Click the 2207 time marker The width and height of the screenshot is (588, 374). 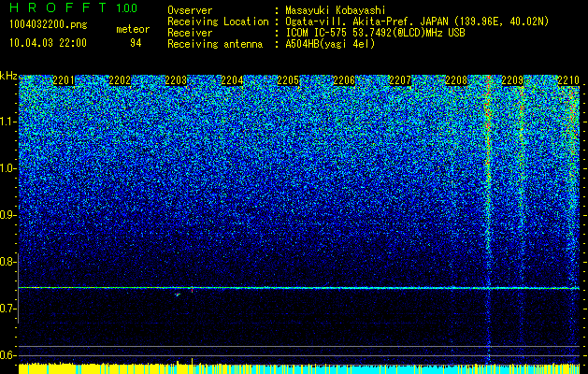[x=400, y=79]
